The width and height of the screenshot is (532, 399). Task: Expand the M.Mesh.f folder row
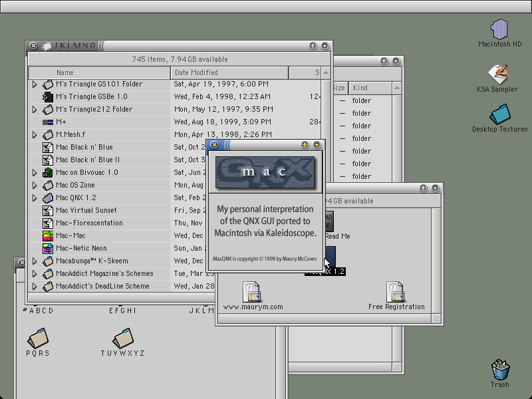pos(35,135)
